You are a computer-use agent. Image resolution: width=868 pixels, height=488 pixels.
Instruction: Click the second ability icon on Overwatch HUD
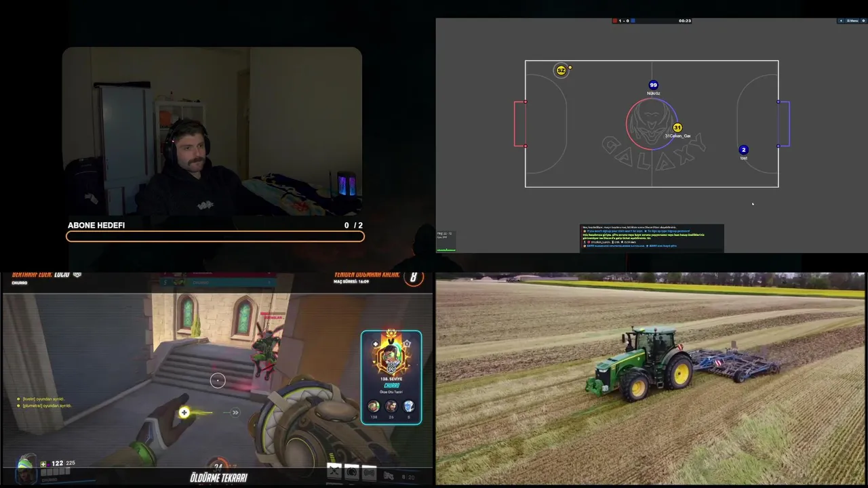[x=351, y=471]
